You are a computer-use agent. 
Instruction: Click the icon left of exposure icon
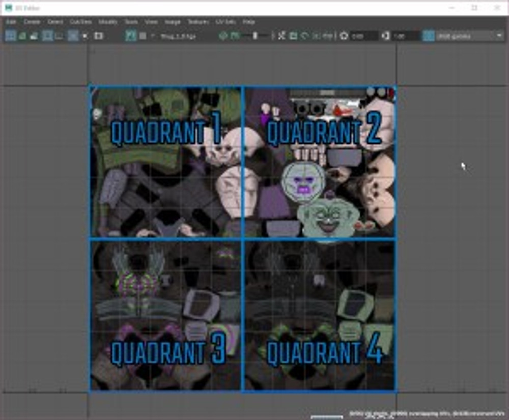[x=327, y=36]
